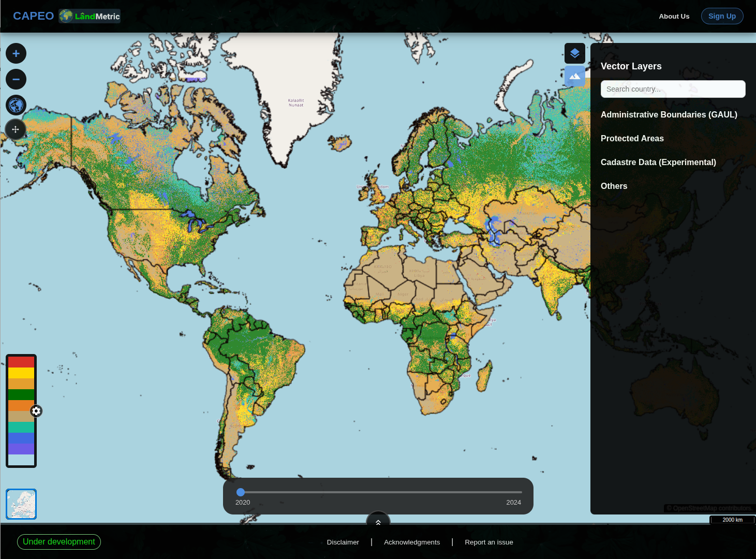The image size is (756, 559).
Task: Zoom out with the minus button
Action: [16, 79]
